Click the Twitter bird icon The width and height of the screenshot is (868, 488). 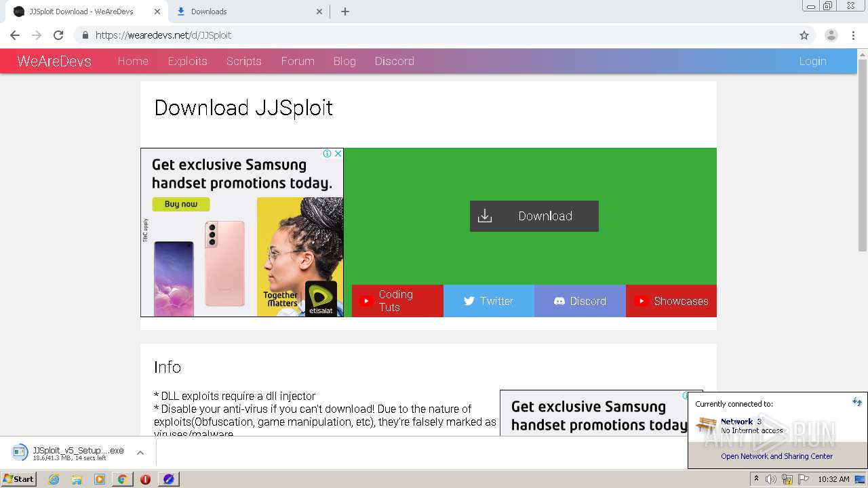tap(469, 301)
